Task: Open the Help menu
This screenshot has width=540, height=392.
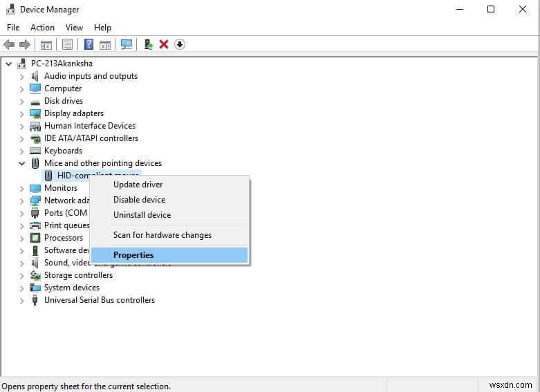Action: coord(102,28)
